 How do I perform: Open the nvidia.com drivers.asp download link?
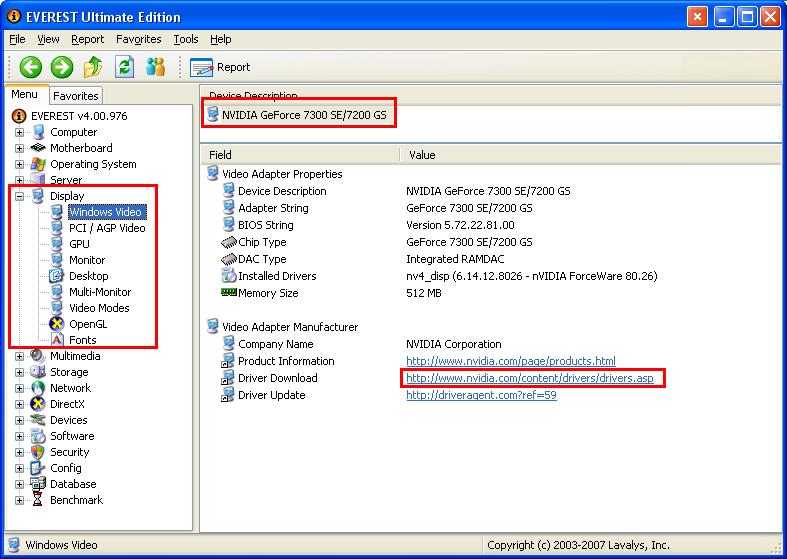point(530,378)
